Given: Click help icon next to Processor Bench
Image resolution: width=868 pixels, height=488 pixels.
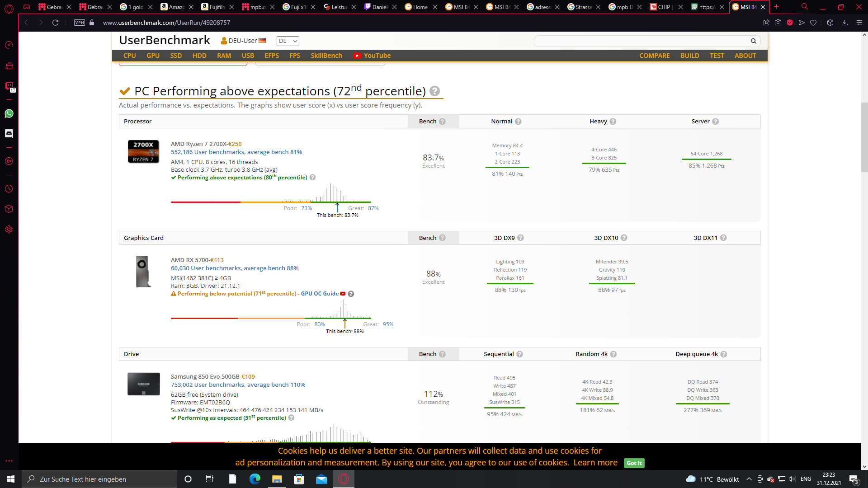Looking at the screenshot, I should coord(442,122).
